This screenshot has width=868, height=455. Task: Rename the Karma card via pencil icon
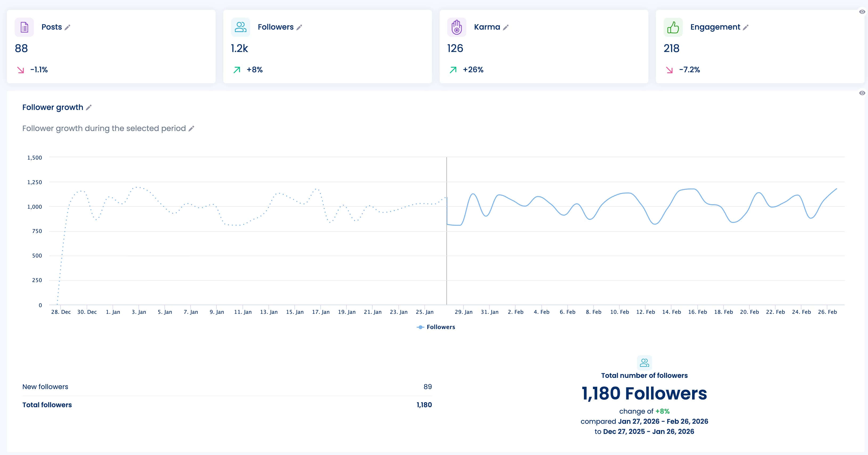click(506, 27)
